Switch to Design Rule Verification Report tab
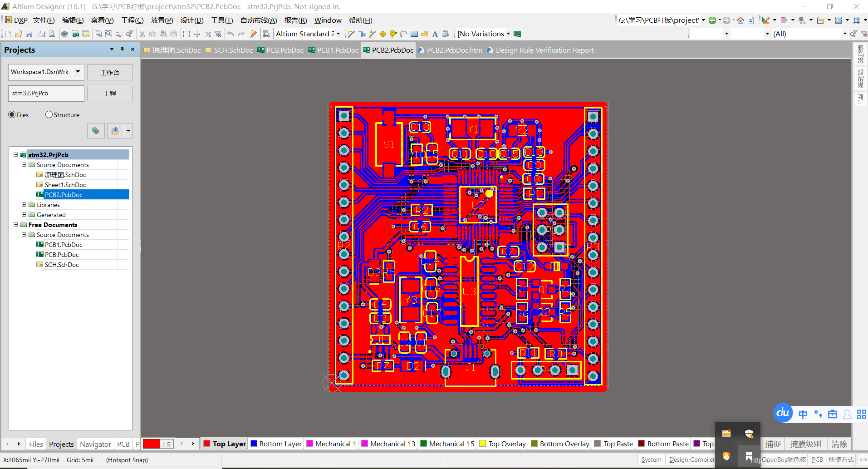This screenshot has height=469, width=868. [540, 50]
